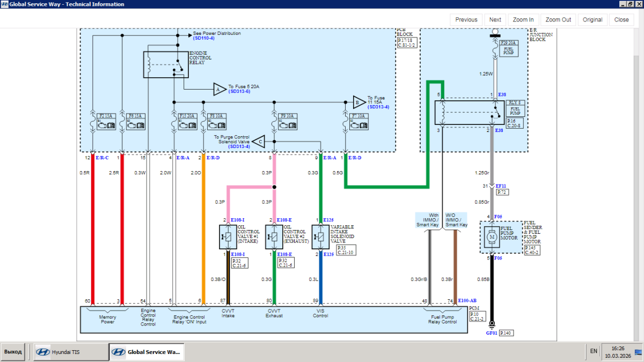The image size is (644, 362).
Task: Click the Fuel Pump Motor symbol
Action: tap(492, 237)
